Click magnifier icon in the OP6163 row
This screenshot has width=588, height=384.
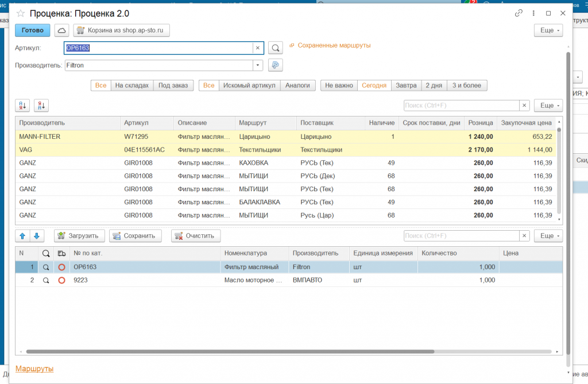pyautogui.click(x=46, y=267)
